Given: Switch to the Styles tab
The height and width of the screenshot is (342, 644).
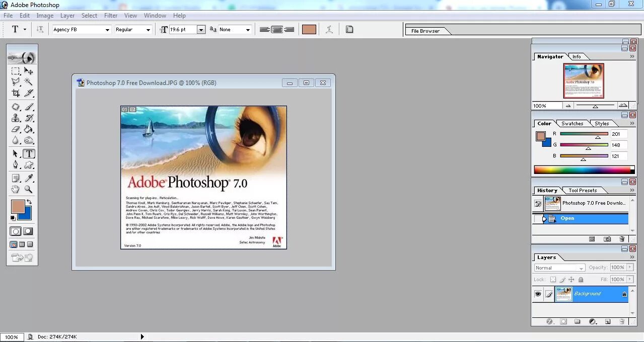Looking at the screenshot, I should pyautogui.click(x=602, y=123).
